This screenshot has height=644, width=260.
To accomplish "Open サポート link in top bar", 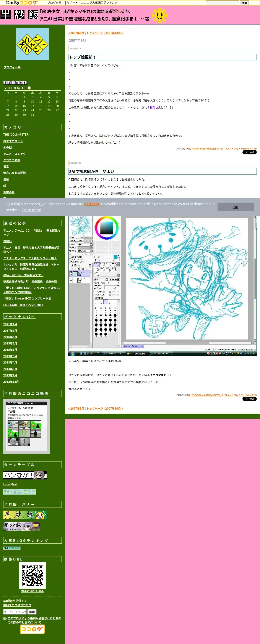I will pyautogui.click(x=72, y=3).
